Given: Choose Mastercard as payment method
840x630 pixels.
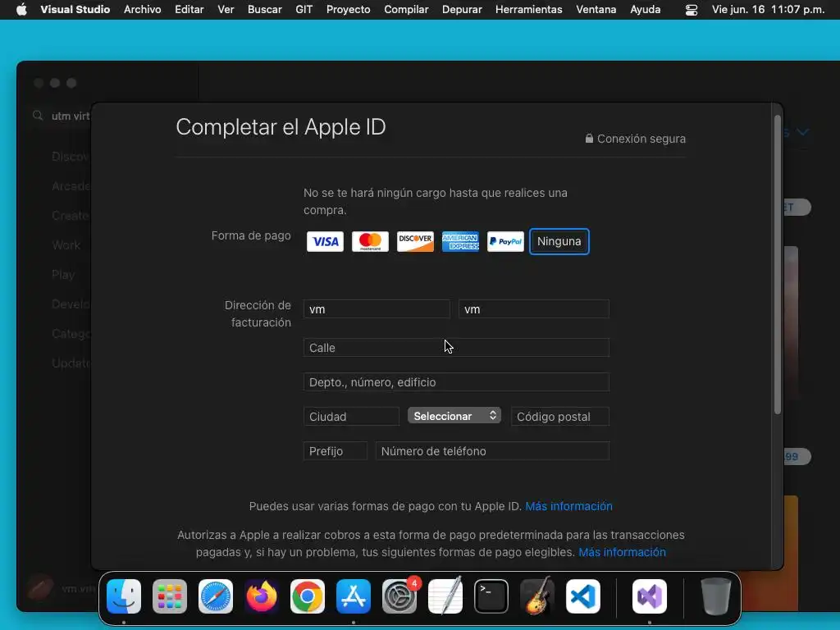Looking at the screenshot, I should tap(370, 242).
